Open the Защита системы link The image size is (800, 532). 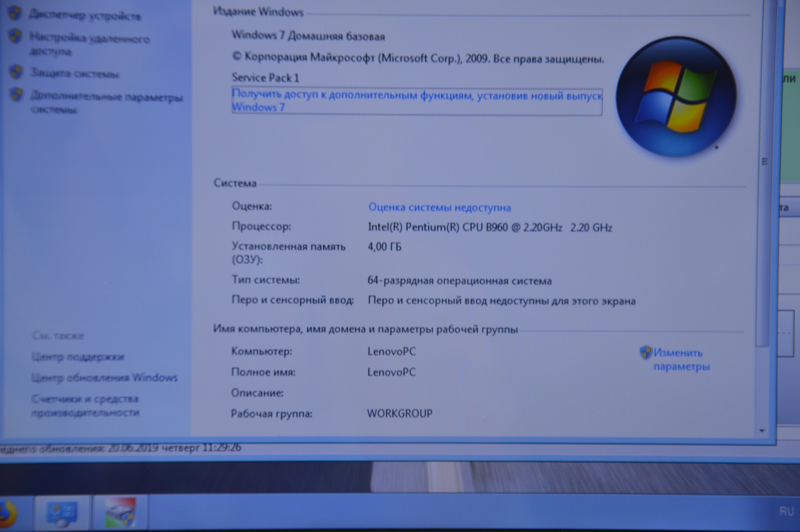click(x=75, y=73)
